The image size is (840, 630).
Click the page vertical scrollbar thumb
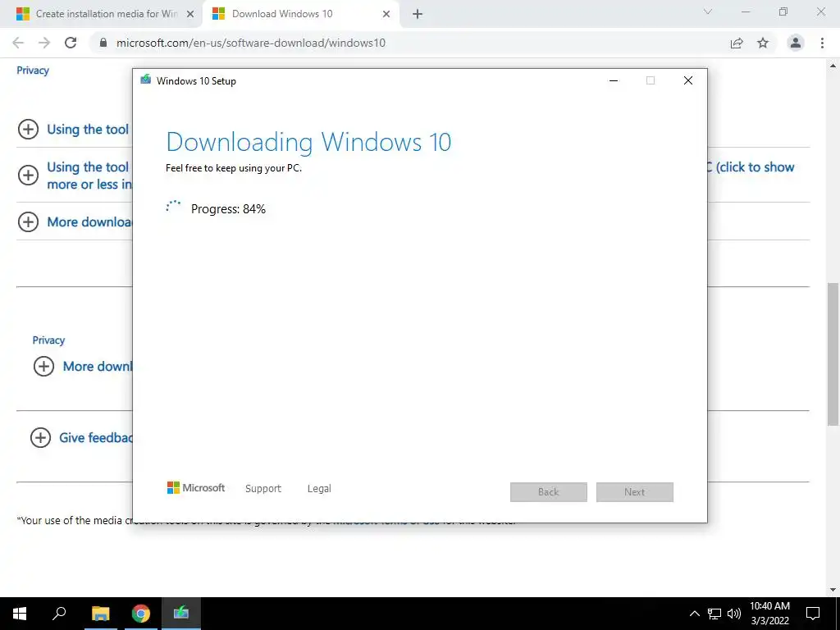pos(833,354)
